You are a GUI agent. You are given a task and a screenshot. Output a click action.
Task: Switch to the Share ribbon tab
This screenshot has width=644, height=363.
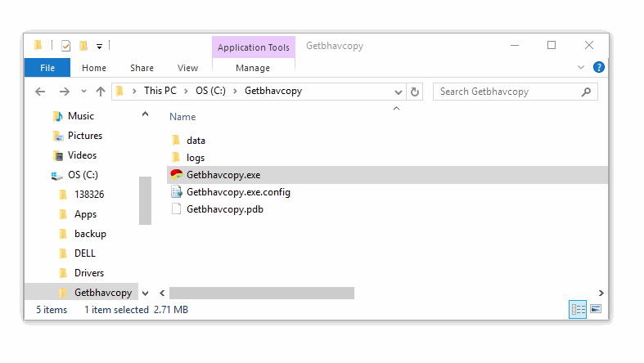pyautogui.click(x=142, y=68)
